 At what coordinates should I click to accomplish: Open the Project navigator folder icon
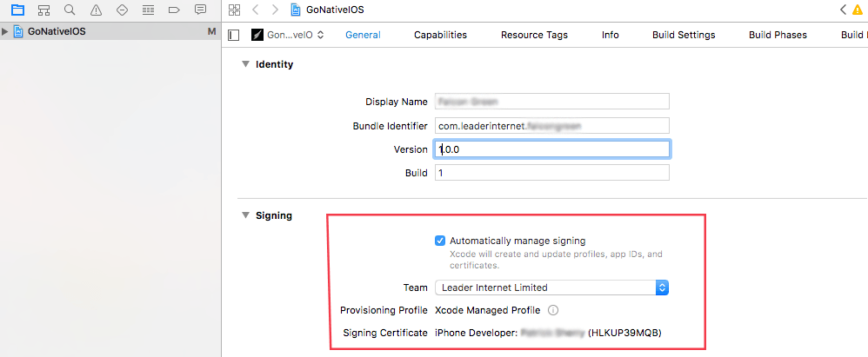pos(17,10)
